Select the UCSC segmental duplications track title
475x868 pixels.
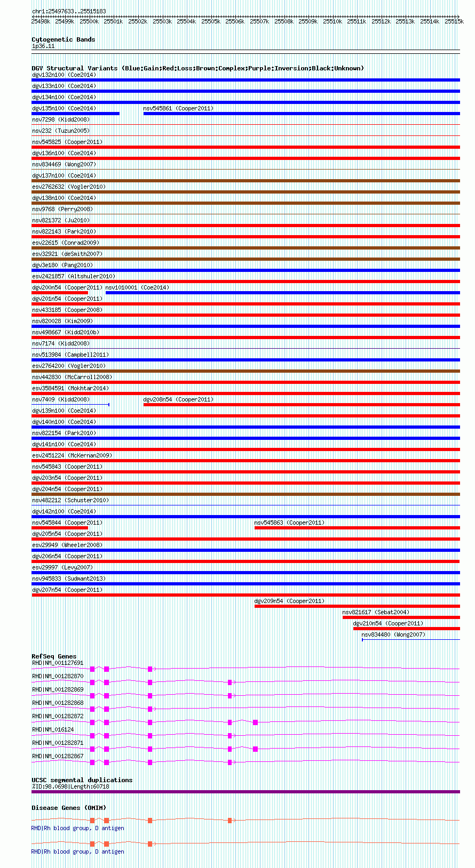[x=82, y=780]
